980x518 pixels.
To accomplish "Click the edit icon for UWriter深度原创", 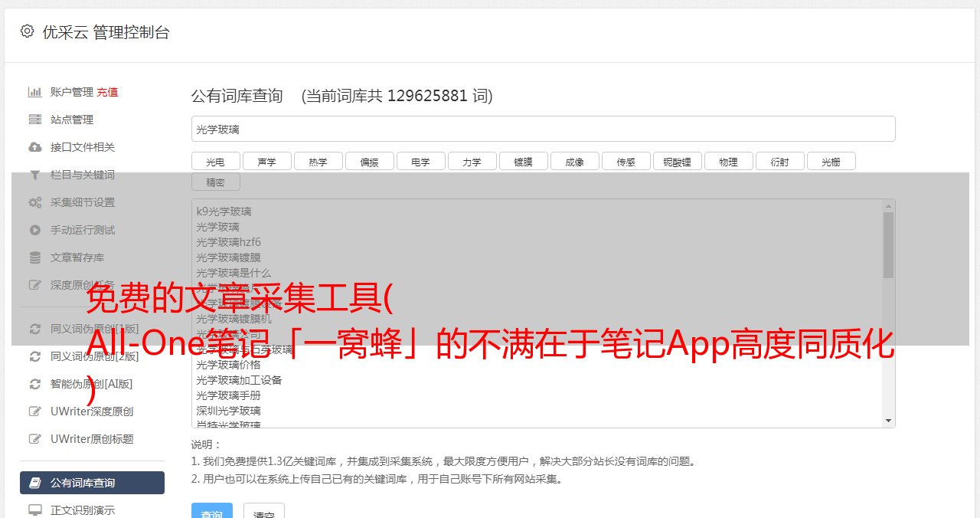I will click(35, 411).
